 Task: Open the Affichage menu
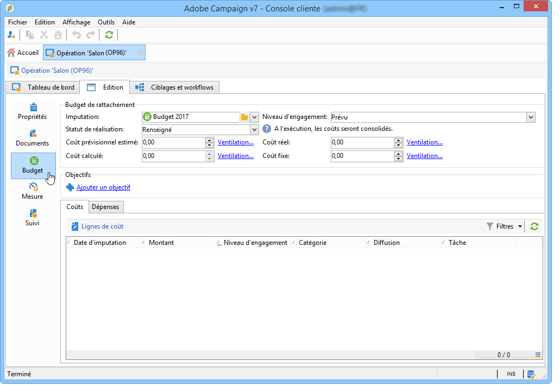coord(77,22)
